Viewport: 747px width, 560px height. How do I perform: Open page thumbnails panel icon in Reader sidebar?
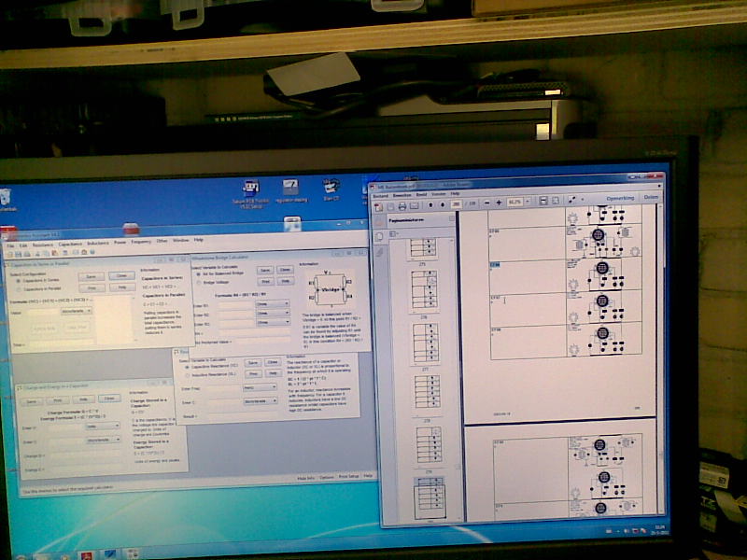(380, 236)
